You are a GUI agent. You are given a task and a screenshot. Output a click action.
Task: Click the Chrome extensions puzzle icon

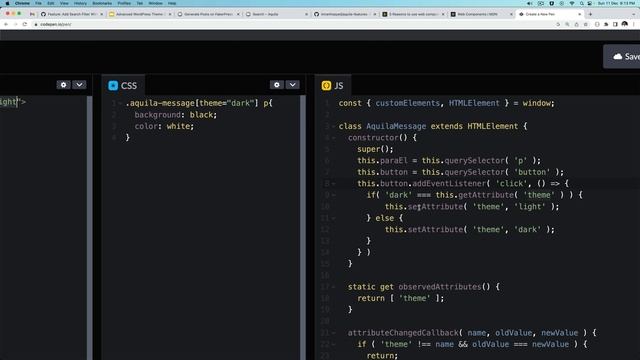point(606,24)
